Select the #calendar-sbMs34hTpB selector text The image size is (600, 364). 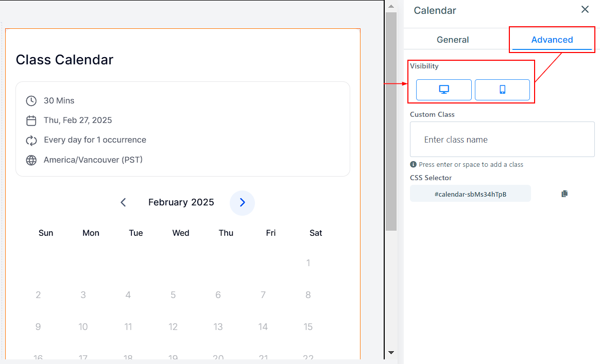coord(470,194)
